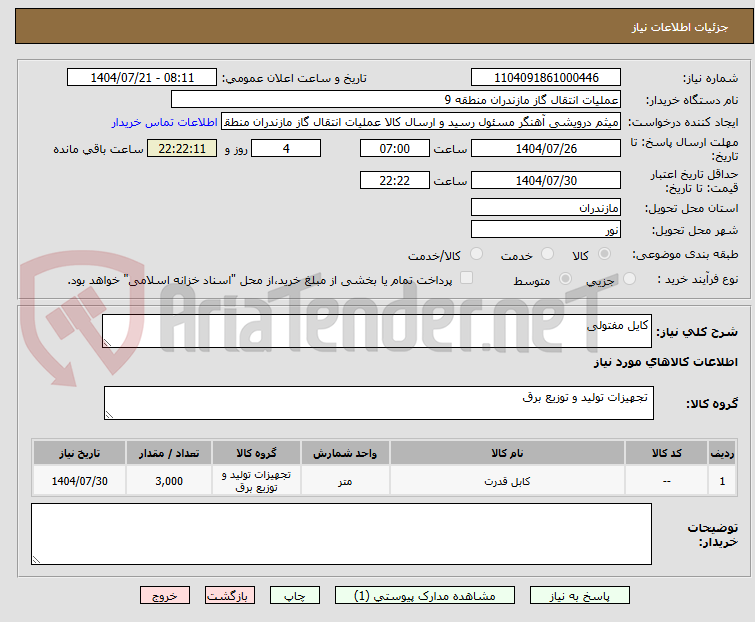The height and width of the screenshot is (622, 755).
Task: Click the تعداد / مقدار column header
Action: [169, 453]
